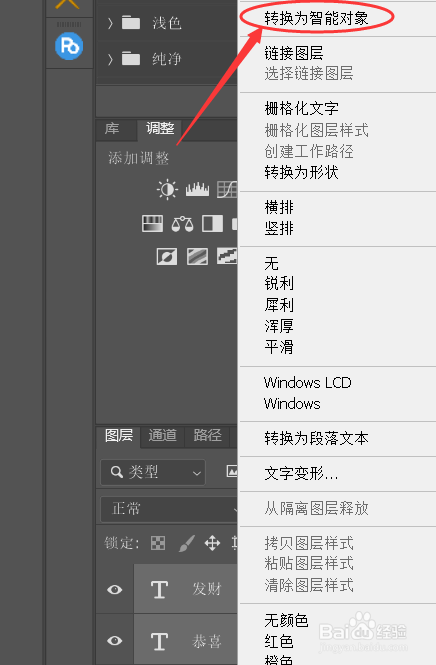
Task: Click the pixel layer filter icon
Action: pyautogui.click(x=232, y=471)
